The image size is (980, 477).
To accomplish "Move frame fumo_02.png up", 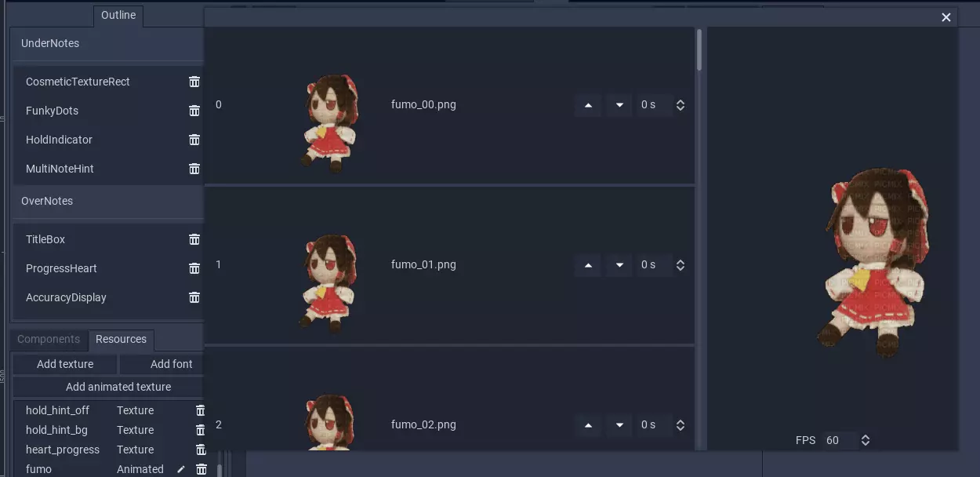I will click(588, 425).
